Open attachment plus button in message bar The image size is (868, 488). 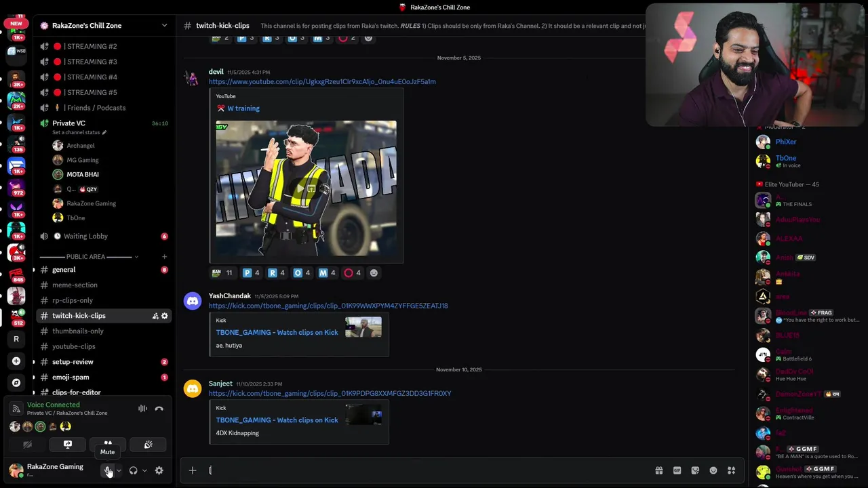[193, 470]
